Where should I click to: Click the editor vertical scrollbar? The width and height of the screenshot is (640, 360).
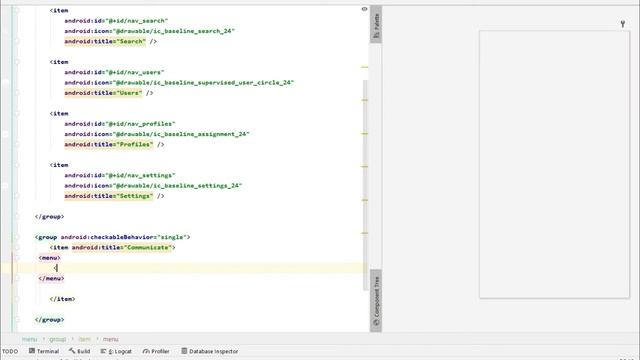click(365, 184)
